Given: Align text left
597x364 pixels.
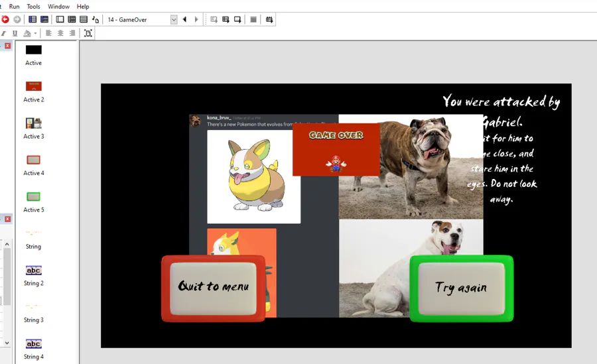Looking at the screenshot, I should [48, 33].
